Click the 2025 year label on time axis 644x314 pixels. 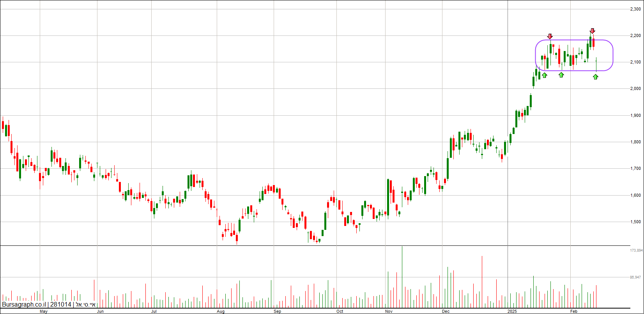(513, 311)
